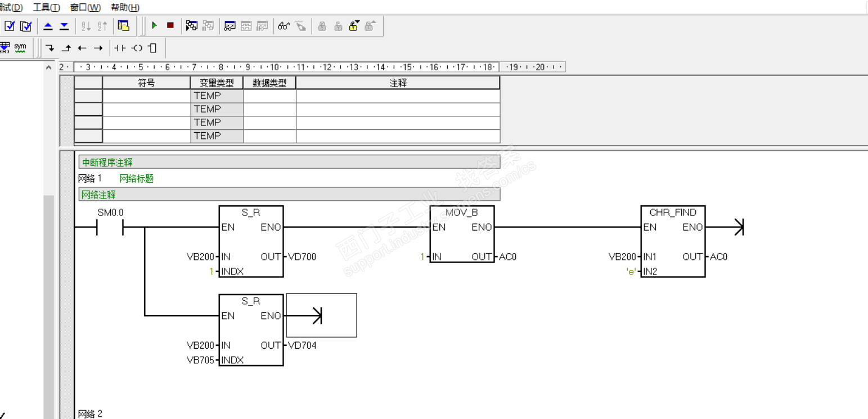
Task: Toggle program status monitoring icon
Action: 230,26
